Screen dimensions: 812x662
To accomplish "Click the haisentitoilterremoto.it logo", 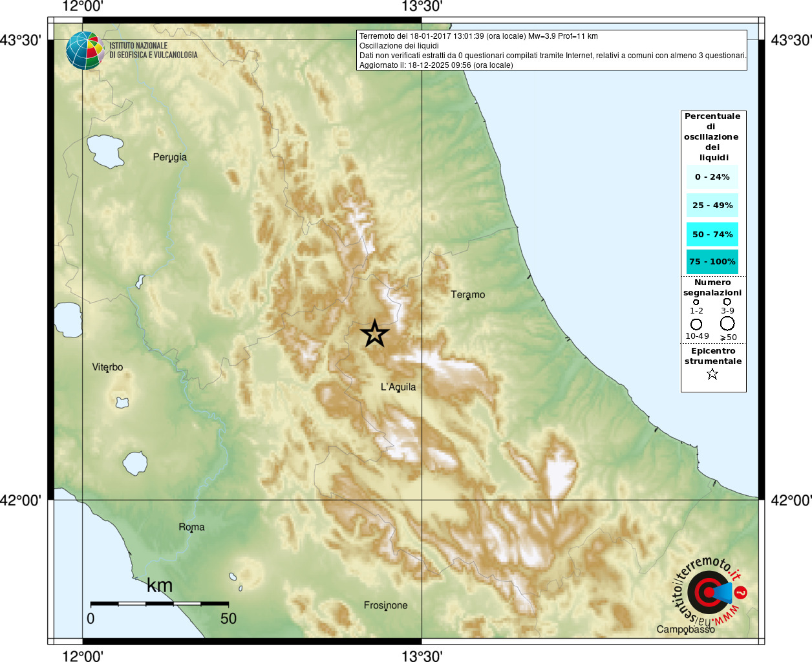I will (x=709, y=592).
